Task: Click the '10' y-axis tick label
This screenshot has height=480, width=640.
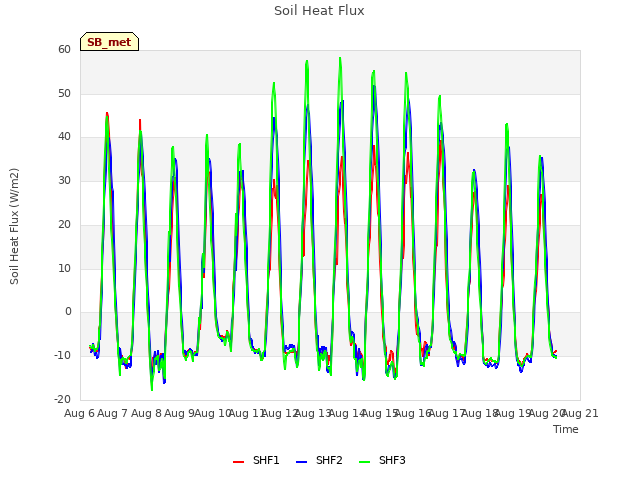Action: tap(64, 268)
